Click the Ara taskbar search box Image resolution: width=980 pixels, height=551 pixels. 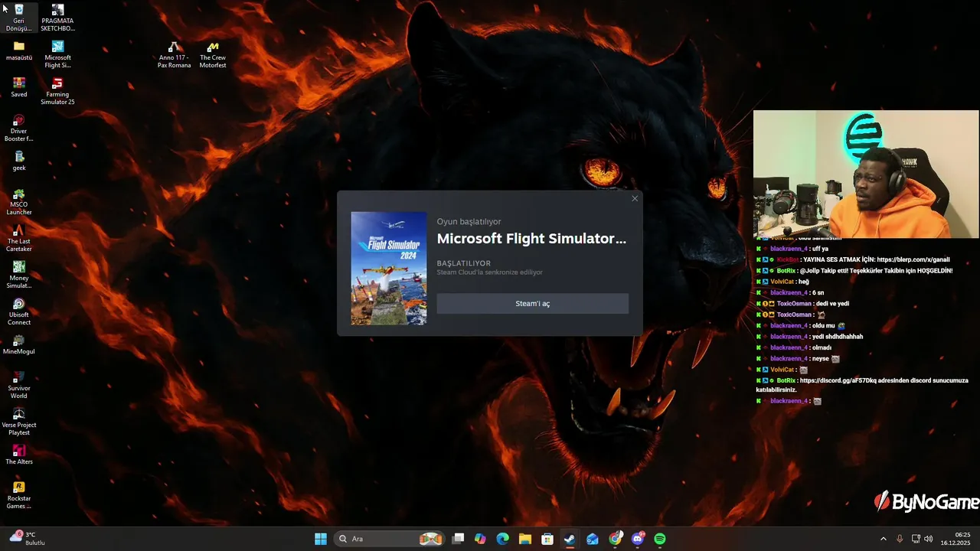[x=390, y=539]
